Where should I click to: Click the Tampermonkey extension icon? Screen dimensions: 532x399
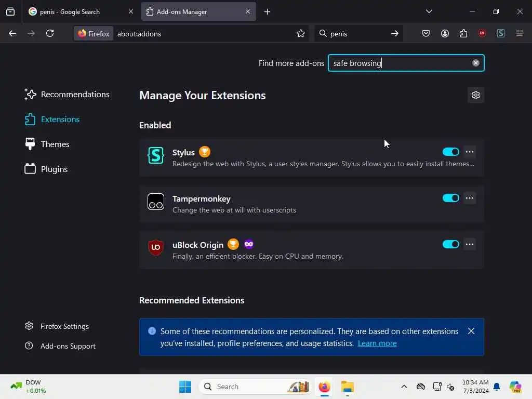coord(156,202)
